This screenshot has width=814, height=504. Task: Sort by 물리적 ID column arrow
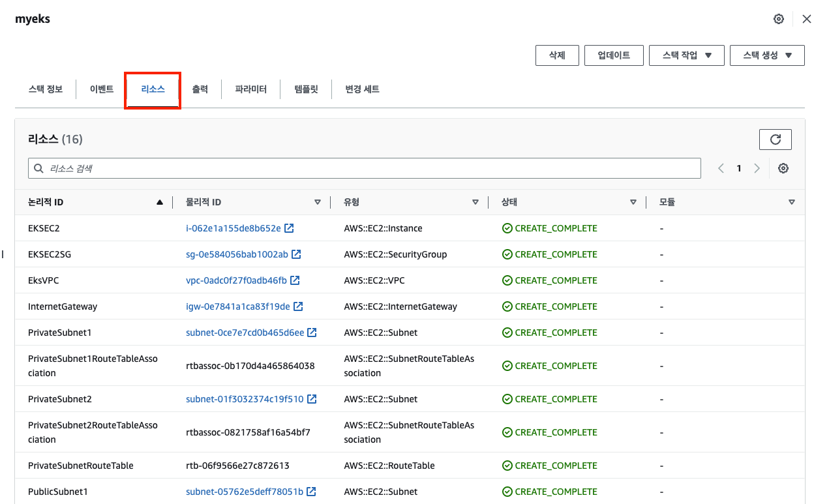pyautogui.click(x=318, y=202)
